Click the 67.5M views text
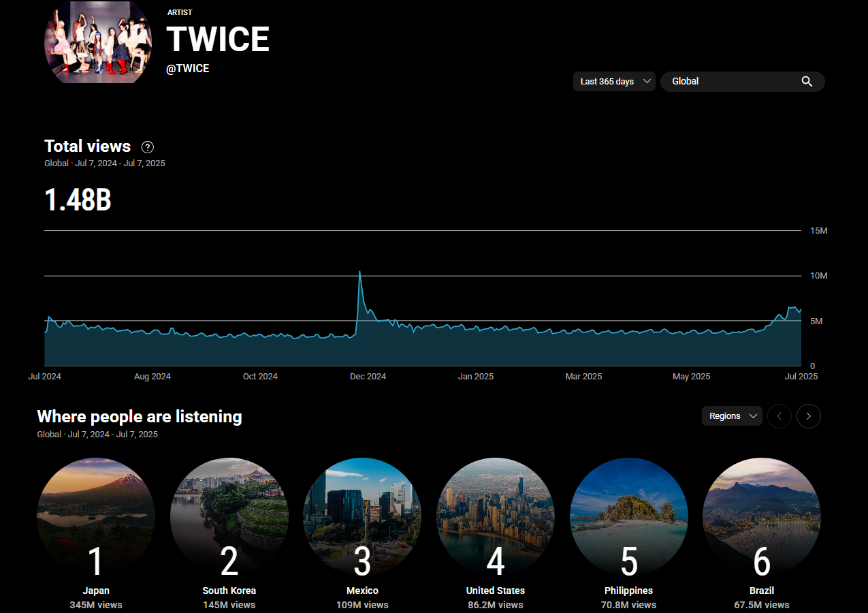Image resolution: width=868 pixels, height=613 pixels. [x=762, y=605]
